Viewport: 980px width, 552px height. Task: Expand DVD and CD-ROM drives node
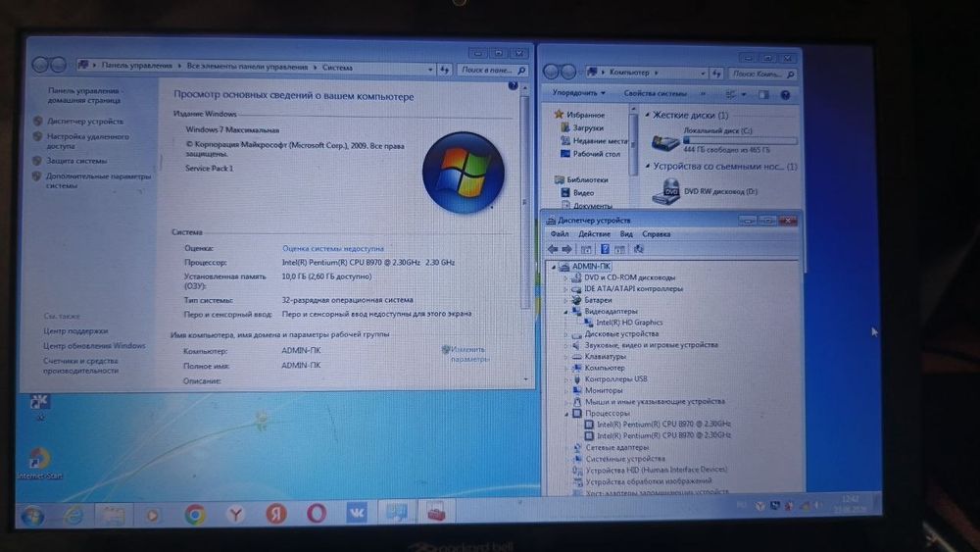point(566,277)
